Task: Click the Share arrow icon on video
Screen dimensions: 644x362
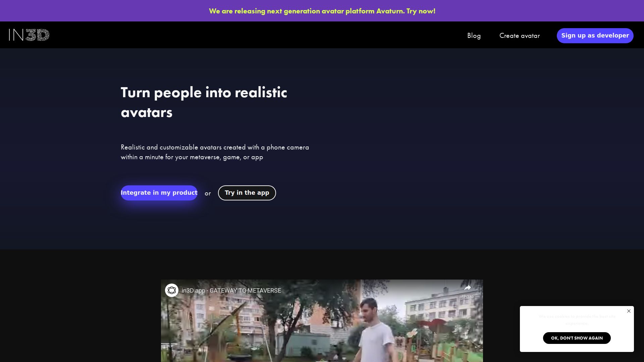Action: click(x=468, y=288)
